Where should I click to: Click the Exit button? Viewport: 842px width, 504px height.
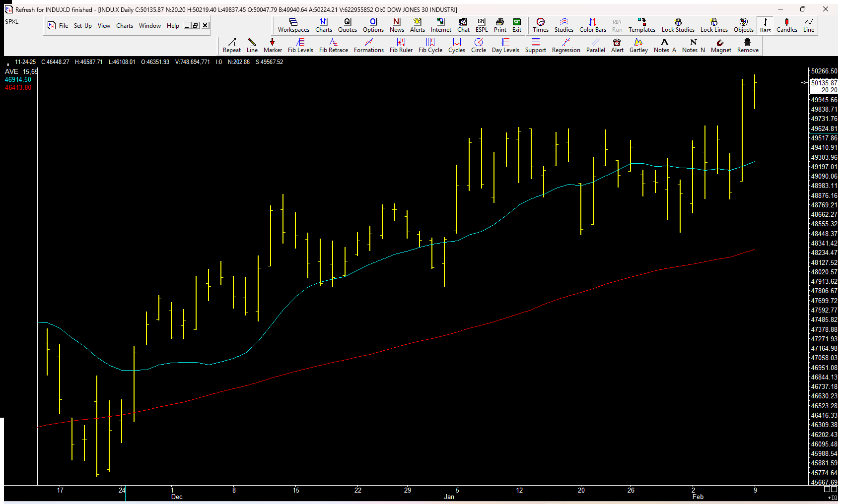pos(517,25)
